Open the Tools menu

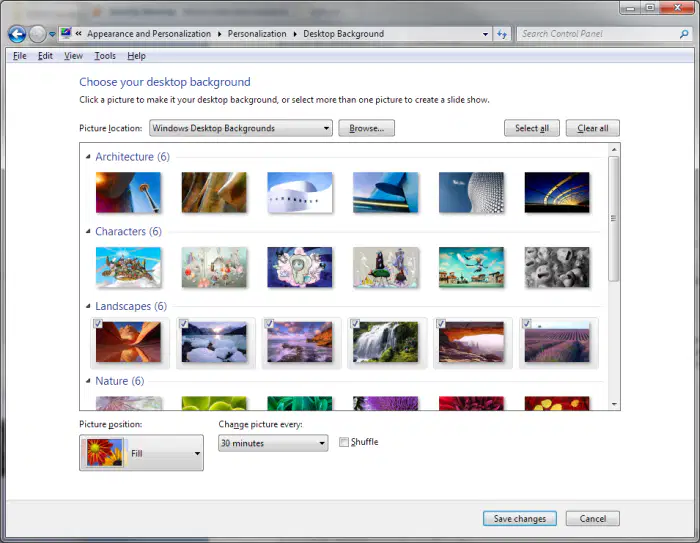pos(105,56)
